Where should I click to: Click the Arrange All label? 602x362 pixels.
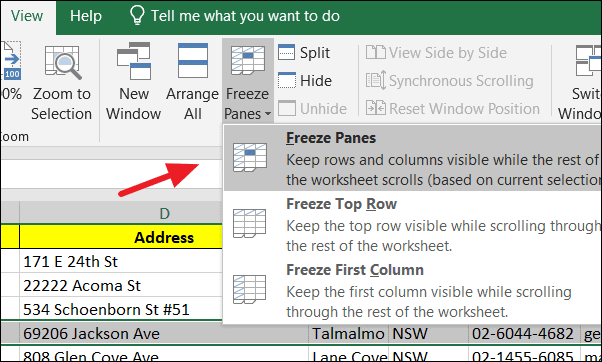click(193, 104)
